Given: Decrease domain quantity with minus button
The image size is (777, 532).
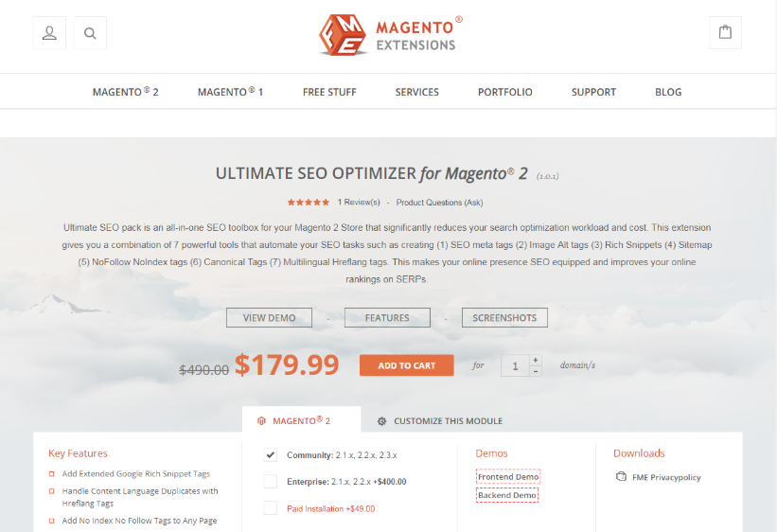Looking at the screenshot, I should tap(535, 371).
